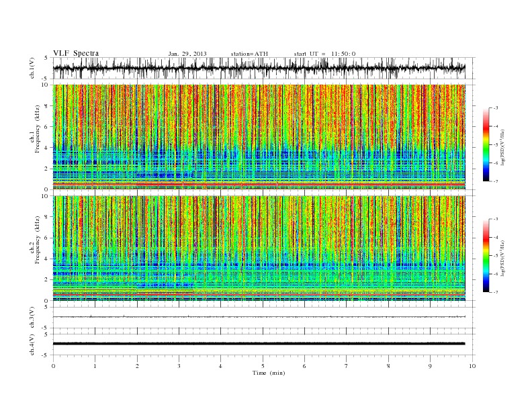
Task: Click the ch.1 voltage waveform trace
Action: [259, 68]
